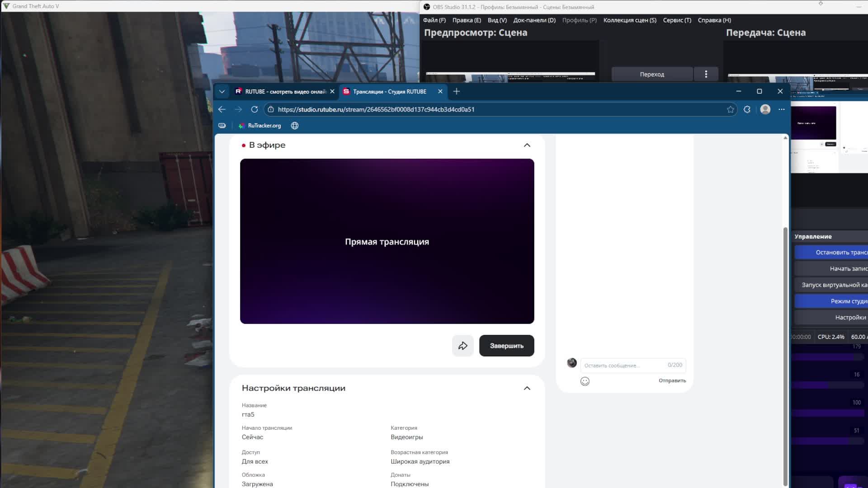Click the three-dot menu next to Переход
Viewport: 868px width, 488px height.
click(706, 74)
